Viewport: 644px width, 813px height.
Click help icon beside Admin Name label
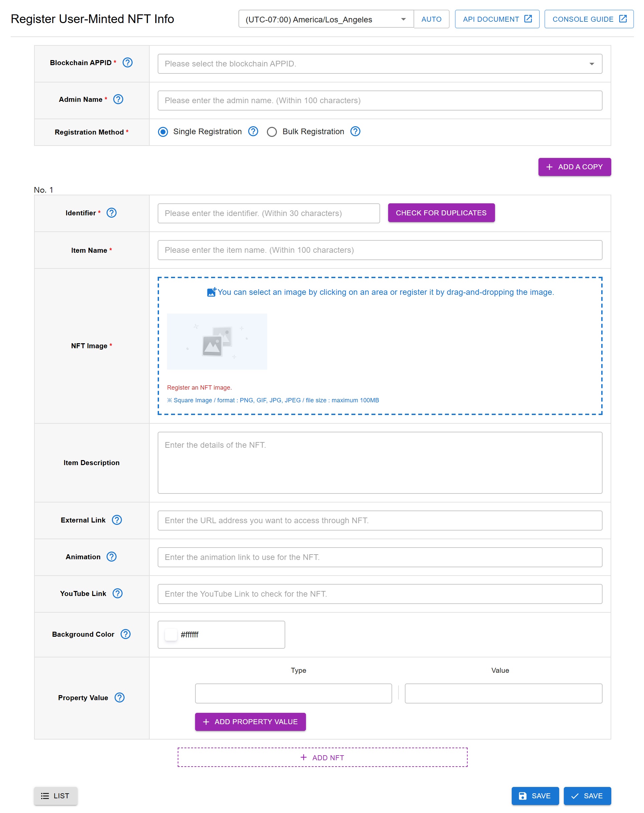[x=118, y=99]
